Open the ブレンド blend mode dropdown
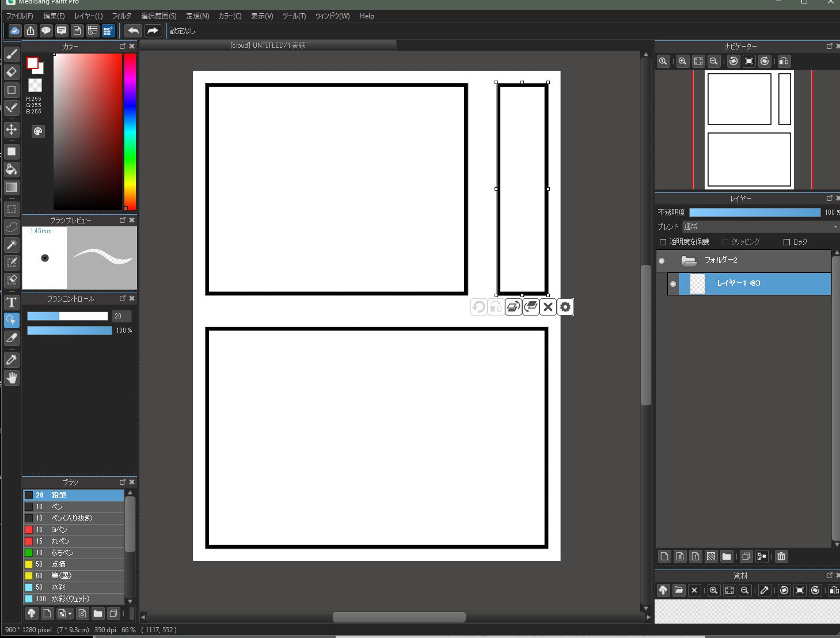The height and width of the screenshot is (638, 840). click(760, 227)
